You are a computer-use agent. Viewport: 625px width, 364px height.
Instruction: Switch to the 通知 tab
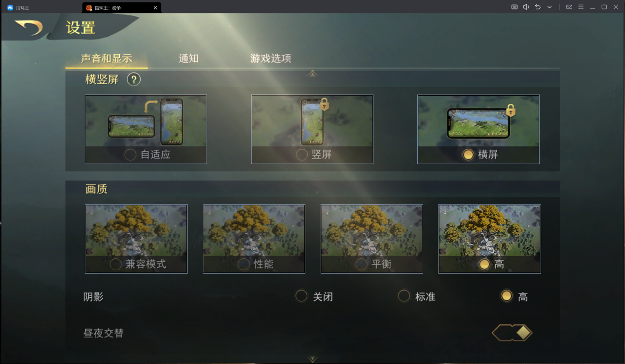(x=188, y=58)
